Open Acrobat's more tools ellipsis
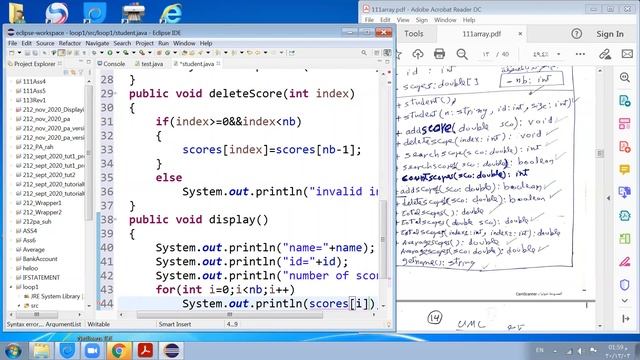Viewport: 640px width, 360px height. [580, 54]
